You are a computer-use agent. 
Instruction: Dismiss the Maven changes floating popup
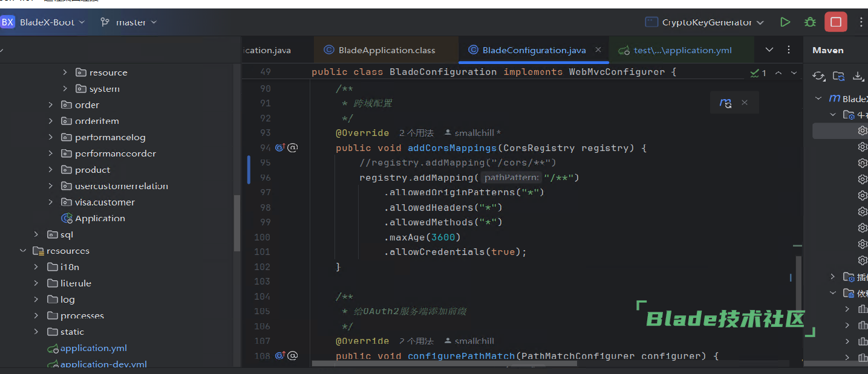745,103
